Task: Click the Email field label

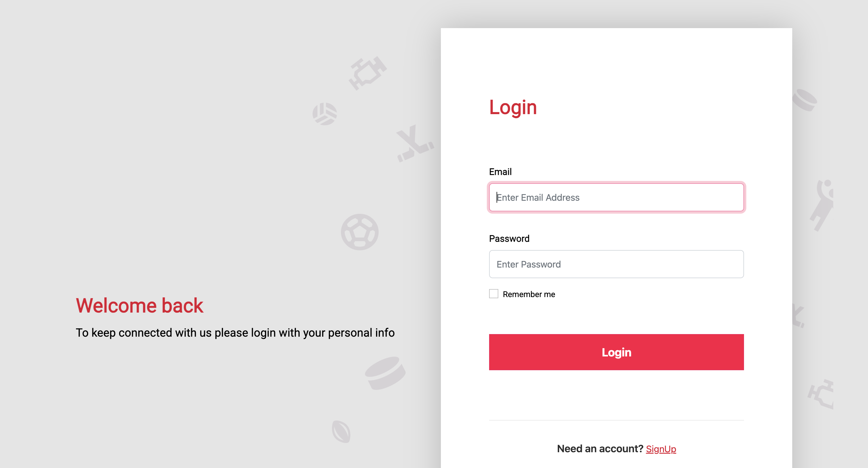Action: pyautogui.click(x=500, y=172)
